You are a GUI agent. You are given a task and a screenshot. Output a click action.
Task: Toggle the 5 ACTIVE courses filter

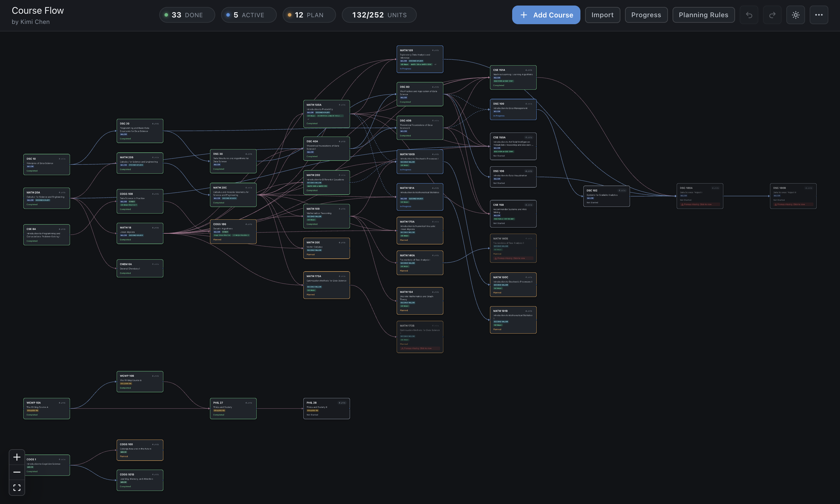click(249, 15)
